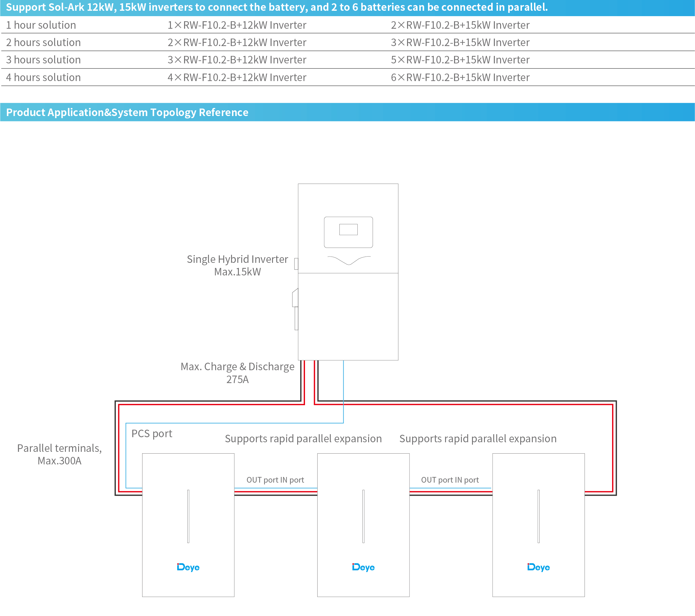Screen dimensions: 695x616
Task: Select the 1 hour solution row label
Action: [41, 25]
